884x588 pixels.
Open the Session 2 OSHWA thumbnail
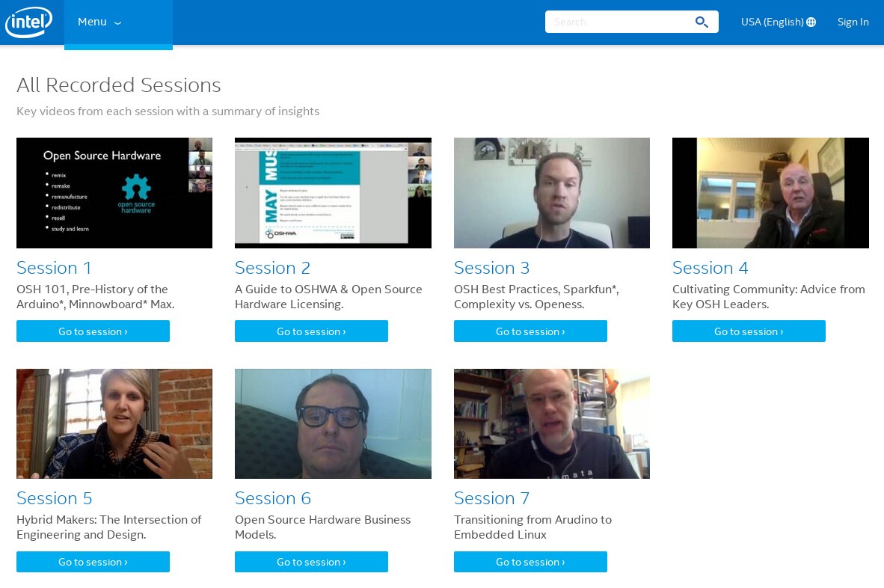333,193
